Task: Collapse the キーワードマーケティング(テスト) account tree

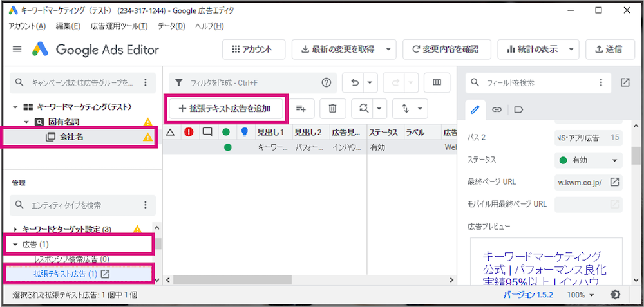Action: pyautogui.click(x=15, y=107)
